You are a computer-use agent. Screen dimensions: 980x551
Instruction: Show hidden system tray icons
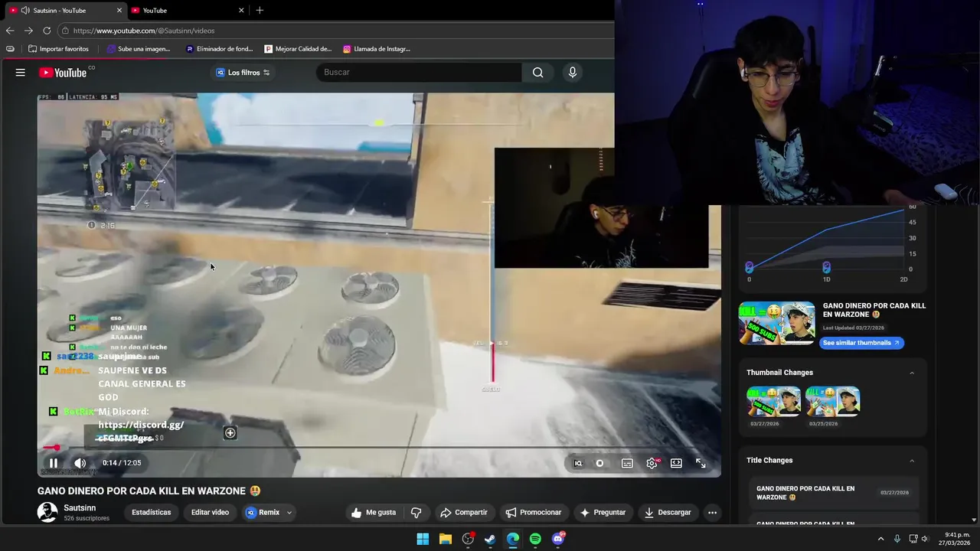click(x=880, y=539)
